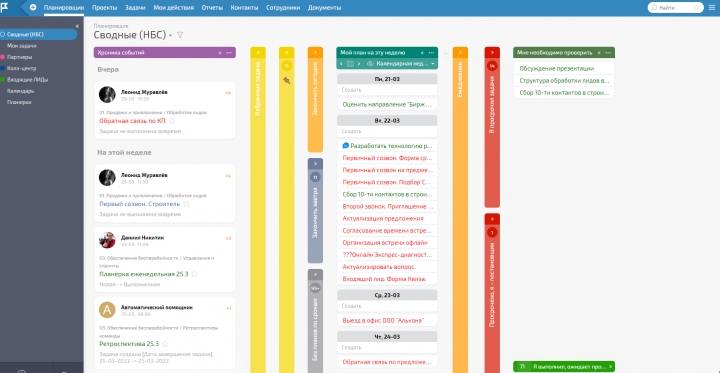Open the dropdown arrow next to Сводные (НБС) title
Viewport: 720px width, 373px height.
pos(170,35)
